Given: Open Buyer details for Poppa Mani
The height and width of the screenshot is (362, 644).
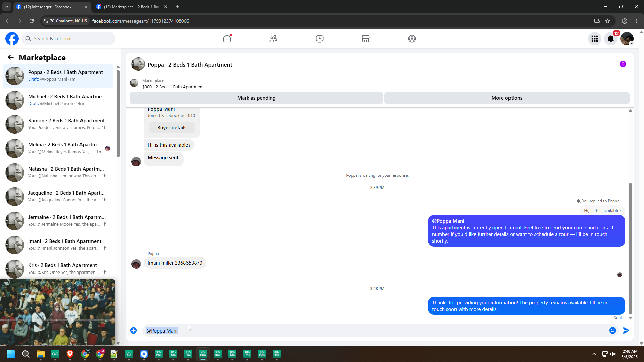Looking at the screenshot, I should point(172,128).
